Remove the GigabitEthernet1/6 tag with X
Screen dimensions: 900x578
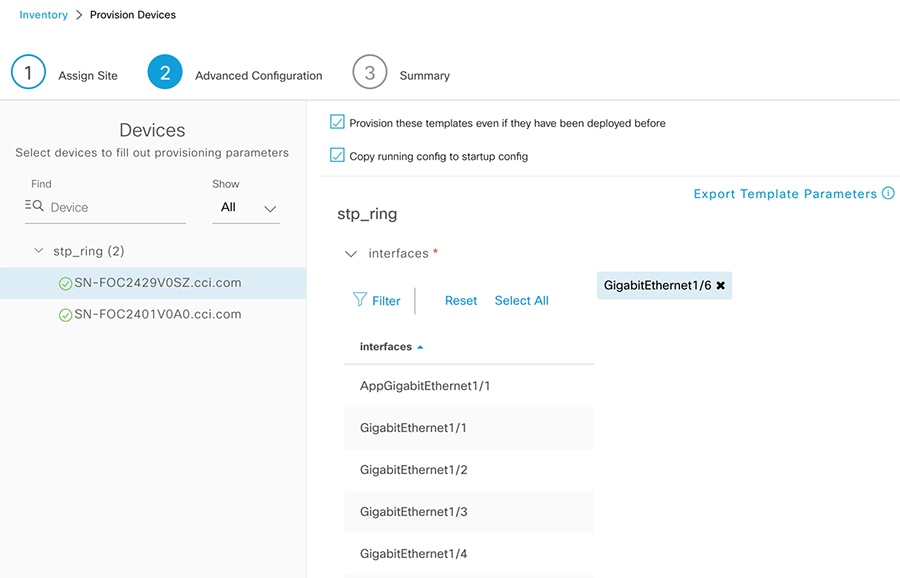721,286
